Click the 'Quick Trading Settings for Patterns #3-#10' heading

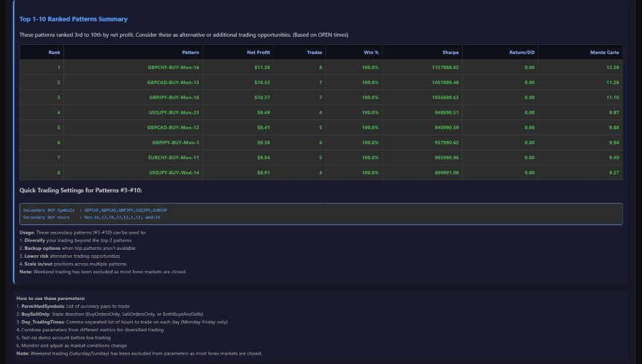(x=81, y=190)
